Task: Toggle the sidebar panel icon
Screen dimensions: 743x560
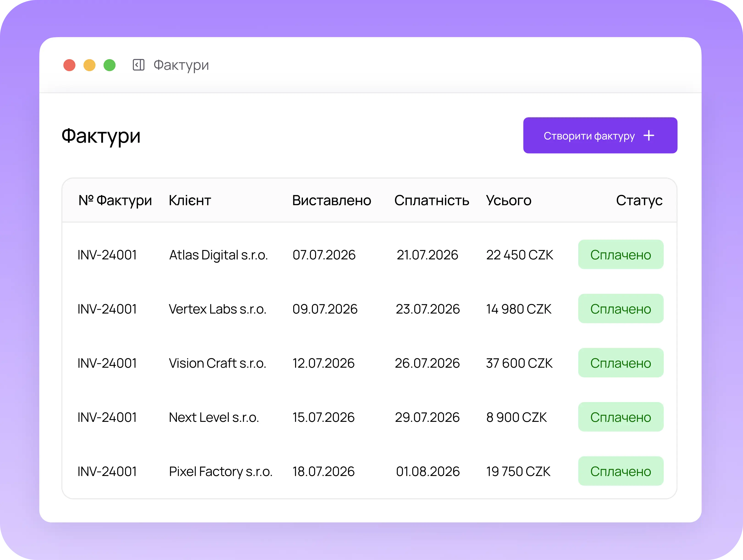Action: point(138,65)
